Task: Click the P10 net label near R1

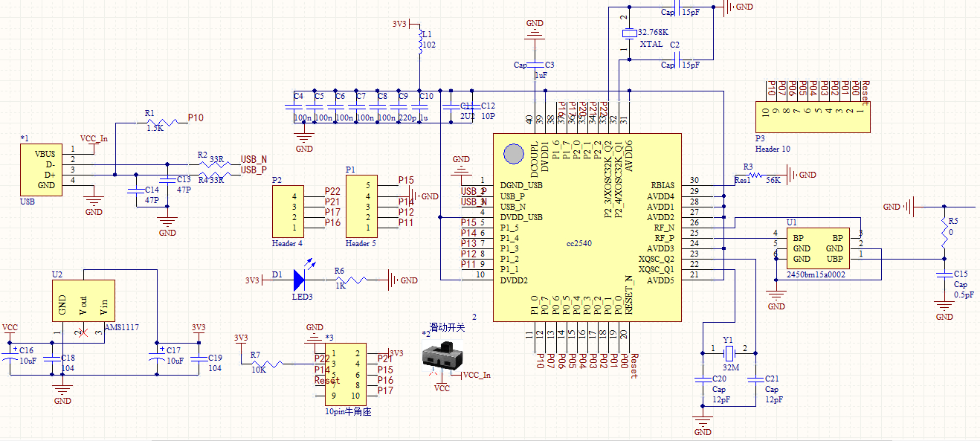Action: tap(196, 118)
